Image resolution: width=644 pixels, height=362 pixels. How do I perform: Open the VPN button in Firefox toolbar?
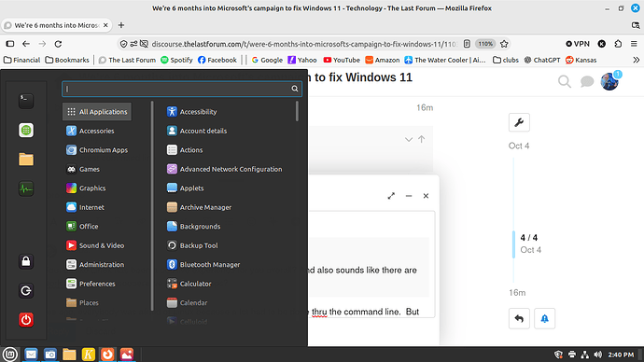tap(578, 44)
